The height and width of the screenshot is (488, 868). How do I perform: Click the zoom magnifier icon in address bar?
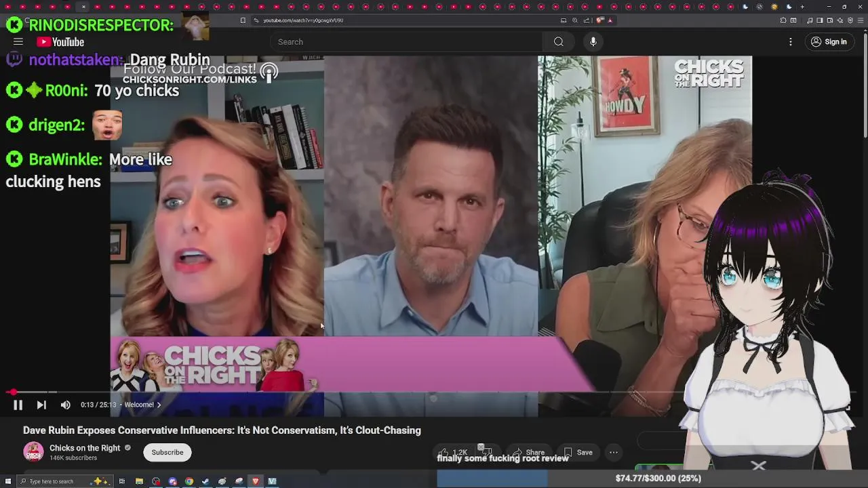574,20
